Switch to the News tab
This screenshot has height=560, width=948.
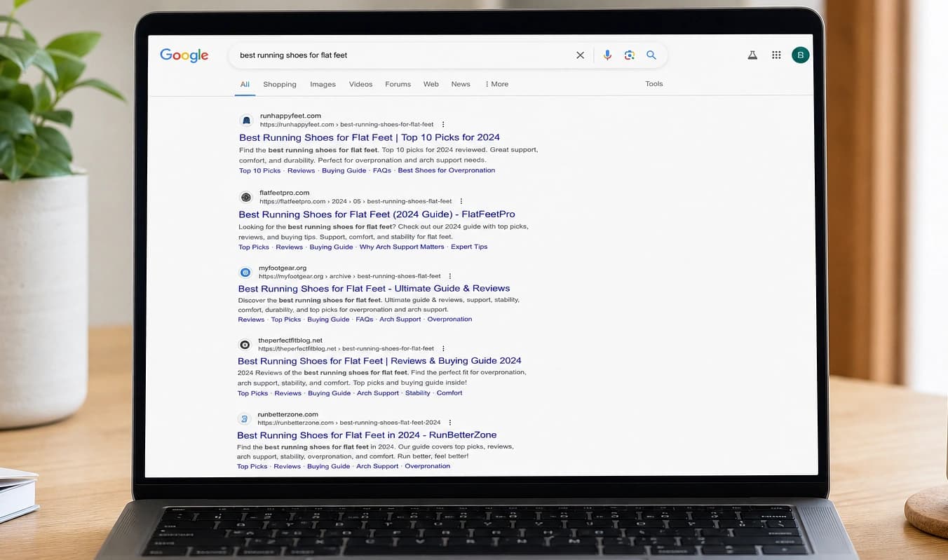[x=461, y=84]
